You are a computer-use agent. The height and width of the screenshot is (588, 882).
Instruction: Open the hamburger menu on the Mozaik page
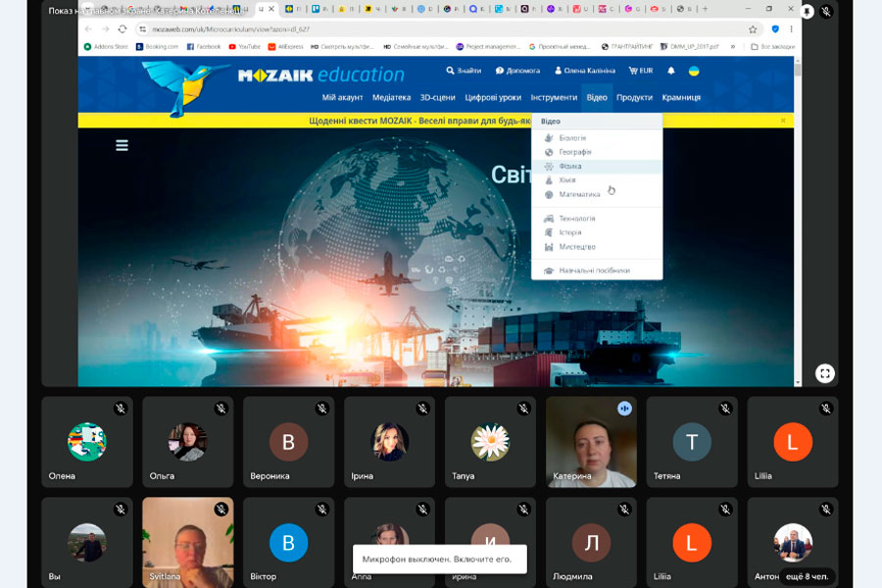pos(122,145)
